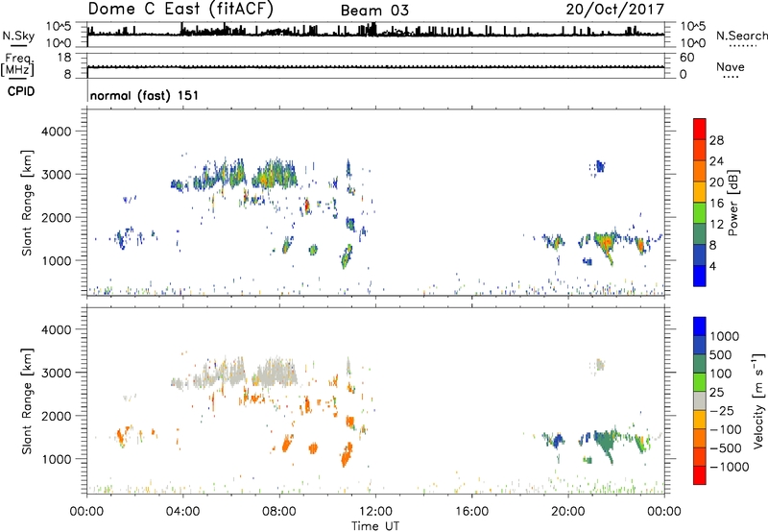Click the '4000' tick of the power panel
Image resolution: width=768 pixels, height=532 pixels.
57,132
